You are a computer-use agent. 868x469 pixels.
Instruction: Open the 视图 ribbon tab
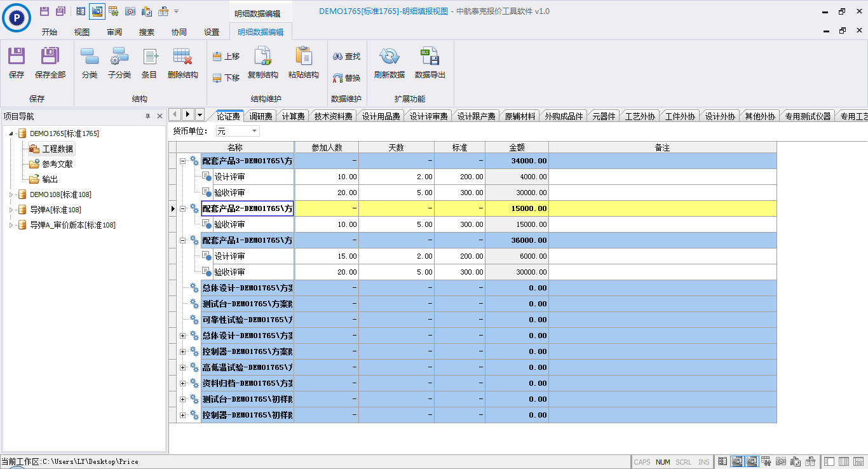coord(82,32)
